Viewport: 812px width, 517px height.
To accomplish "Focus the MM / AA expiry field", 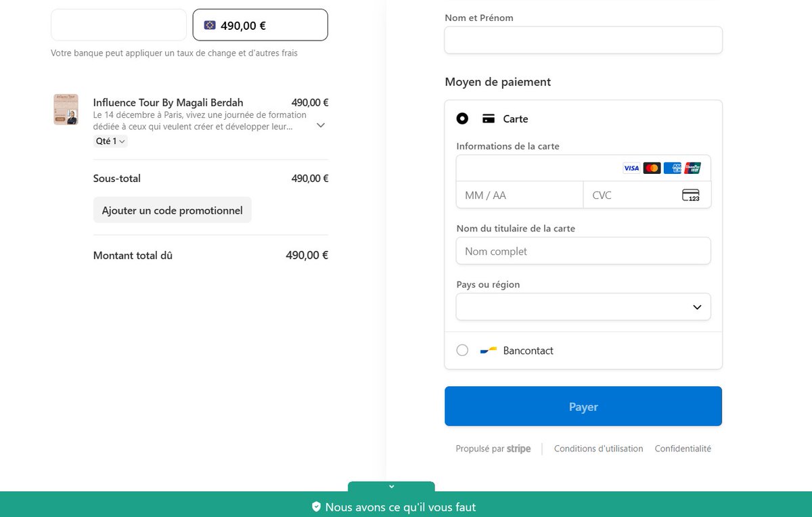I will pos(520,195).
